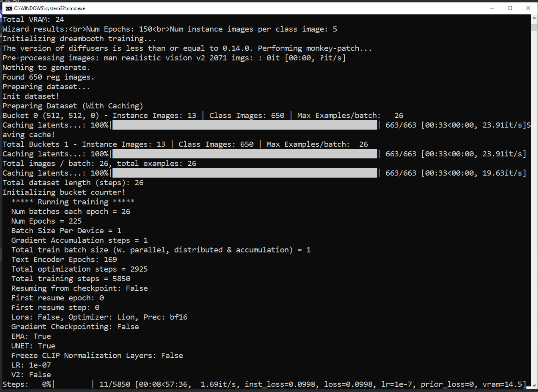Click the cmd.exe icon in the title bar
Image resolution: width=538 pixels, height=392 pixels.
8,8
